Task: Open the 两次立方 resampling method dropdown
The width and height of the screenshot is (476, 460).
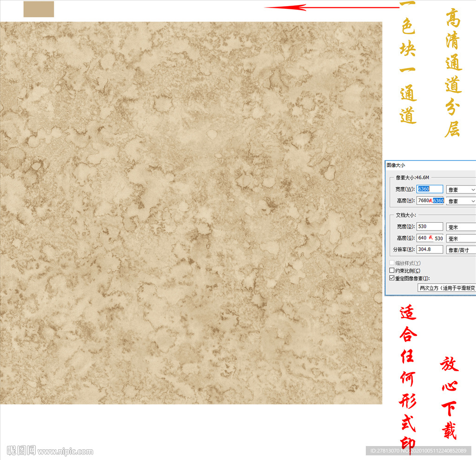Action: (447, 288)
